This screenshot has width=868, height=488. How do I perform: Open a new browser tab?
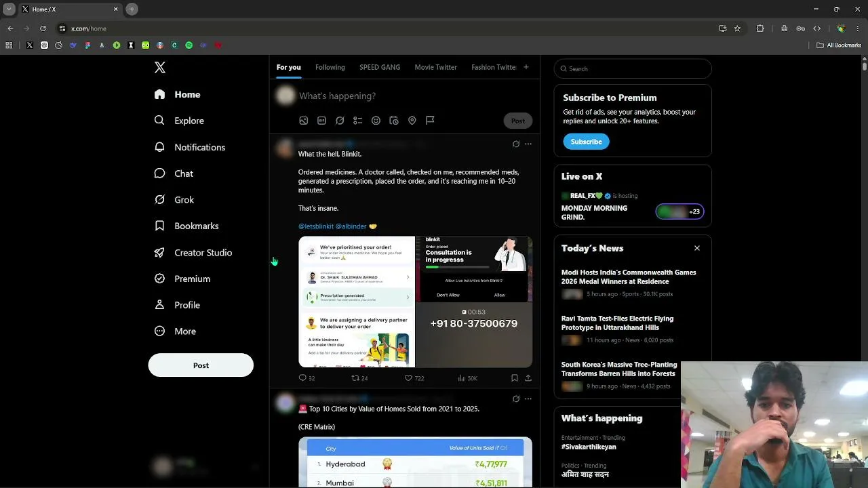click(x=132, y=9)
